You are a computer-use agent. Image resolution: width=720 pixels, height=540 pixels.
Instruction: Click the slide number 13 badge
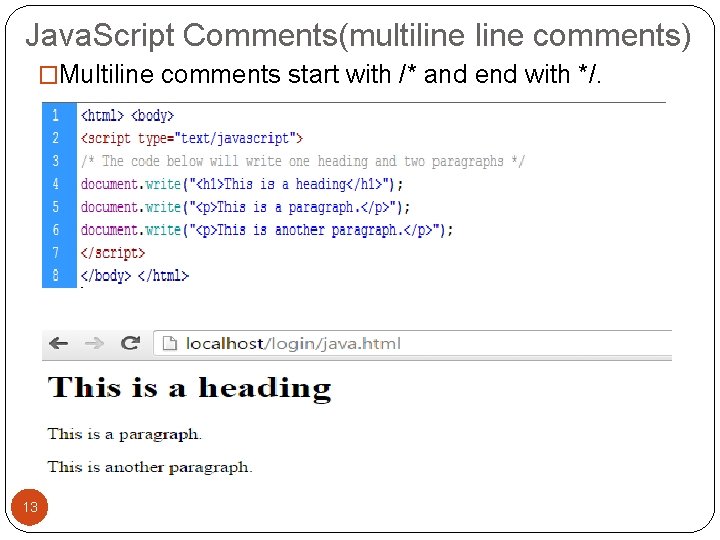[x=29, y=507]
